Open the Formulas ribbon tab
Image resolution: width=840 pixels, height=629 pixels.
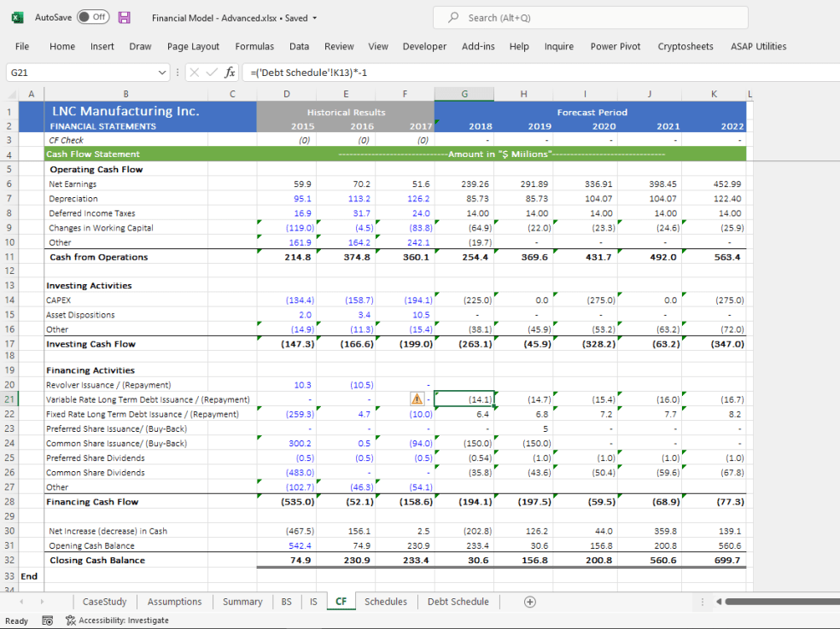coord(254,47)
